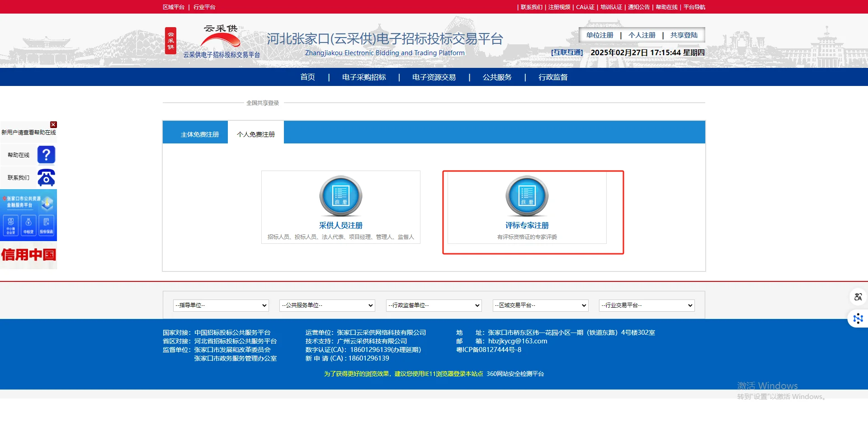Open the 采供人员注册 registration icon
The height and width of the screenshot is (423, 868).
340,196
